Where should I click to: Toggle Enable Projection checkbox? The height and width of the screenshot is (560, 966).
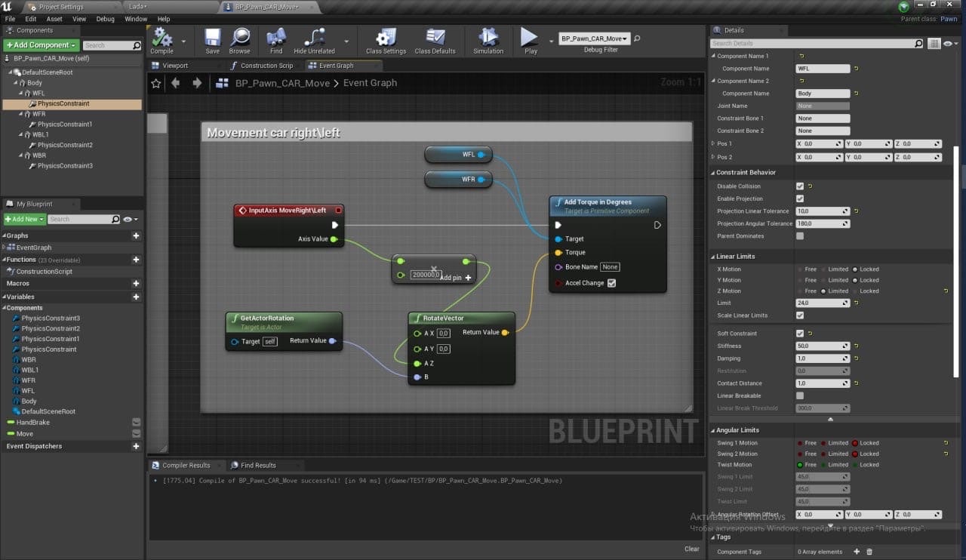click(800, 198)
